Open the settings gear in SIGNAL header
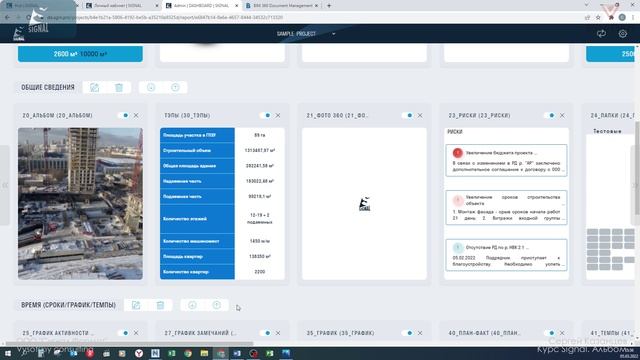Viewport: 640px width, 360px height. (x=622, y=34)
